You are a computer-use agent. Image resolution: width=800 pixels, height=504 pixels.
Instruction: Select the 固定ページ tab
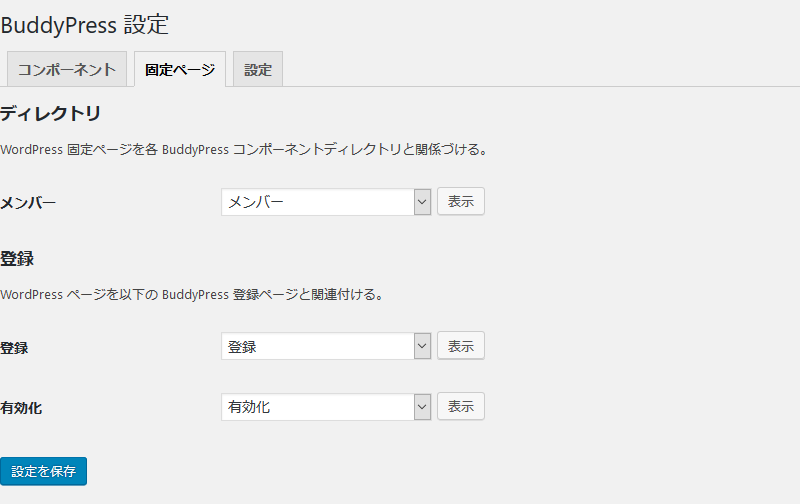click(x=180, y=69)
